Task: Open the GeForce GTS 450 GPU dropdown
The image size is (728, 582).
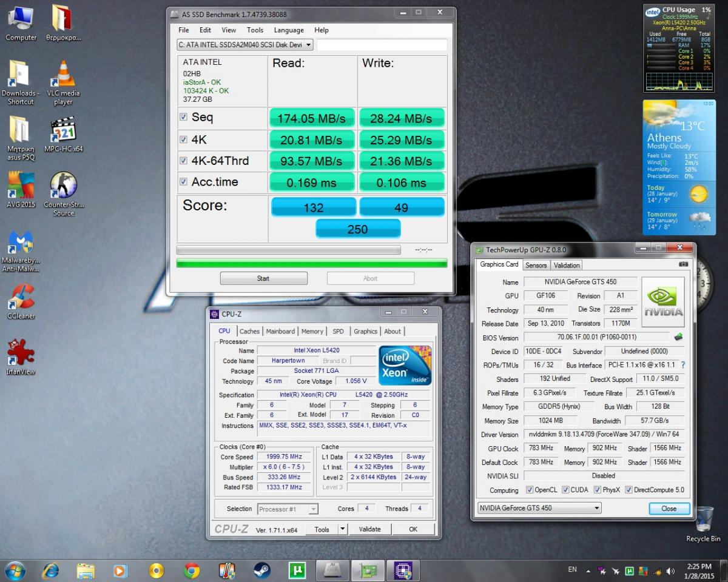Action: (597, 508)
